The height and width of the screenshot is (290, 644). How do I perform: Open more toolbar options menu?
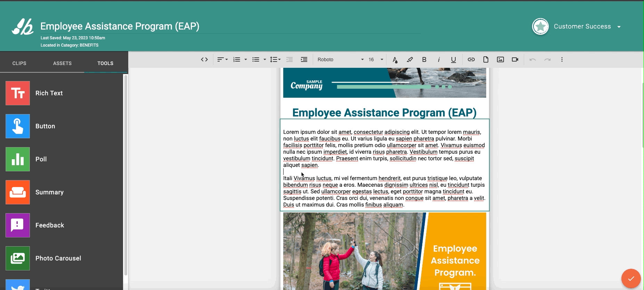[x=562, y=59]
